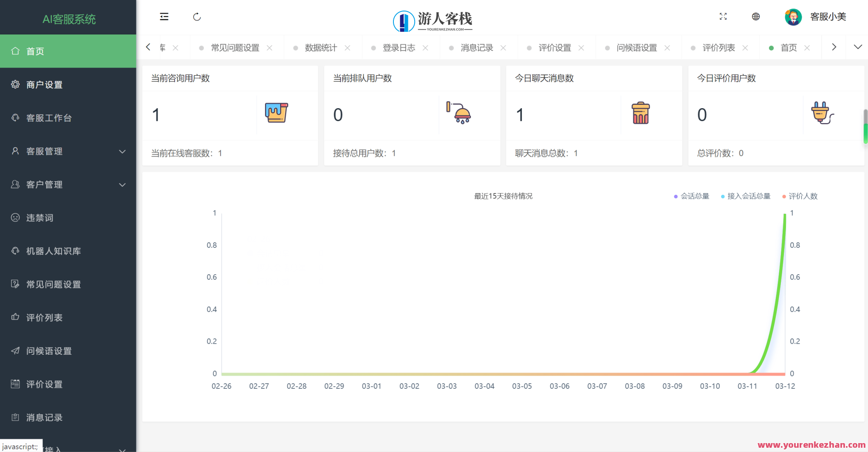Open the 机器人知识库 page
Screen dimensions: 868x452
(x=53, y=251)
